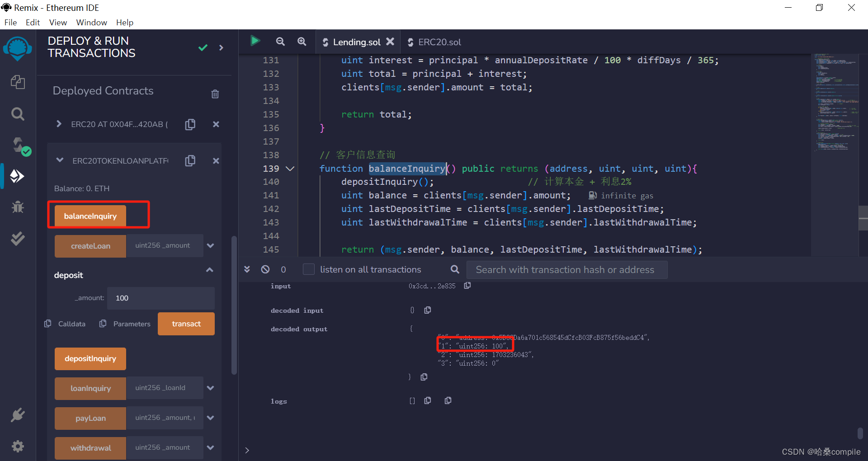Click the createLoan uint256 _amount field
868x461 pixels.
coord(165,245)
